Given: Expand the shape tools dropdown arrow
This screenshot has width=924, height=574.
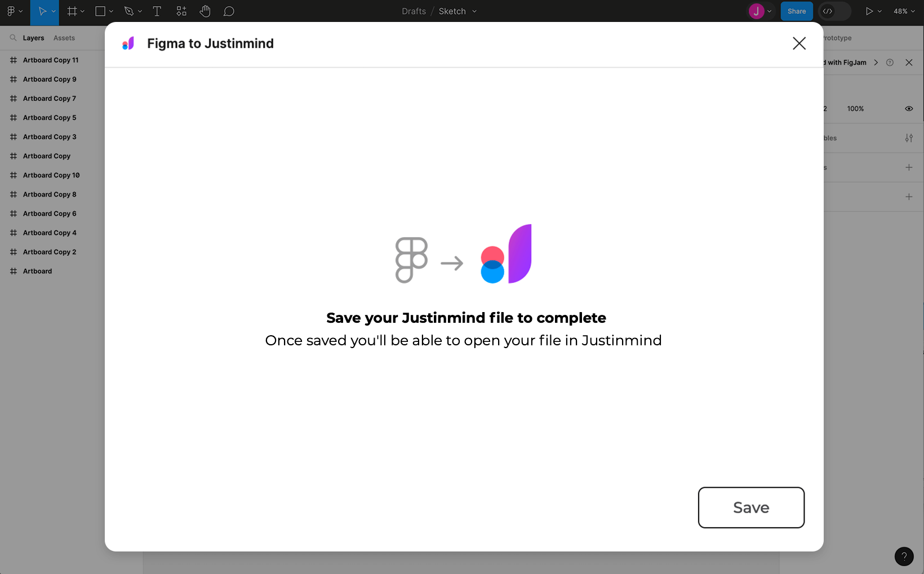Looking at the screenshot, I should (x=111, y=11).
